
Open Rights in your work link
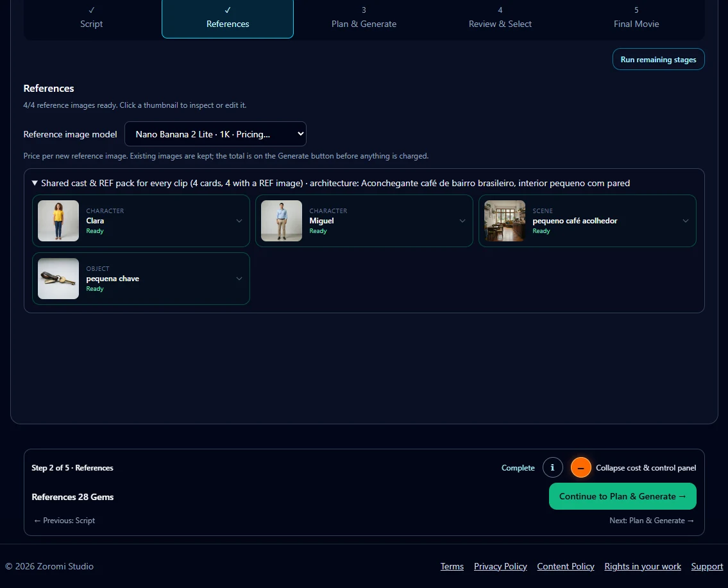pos(643,566)
